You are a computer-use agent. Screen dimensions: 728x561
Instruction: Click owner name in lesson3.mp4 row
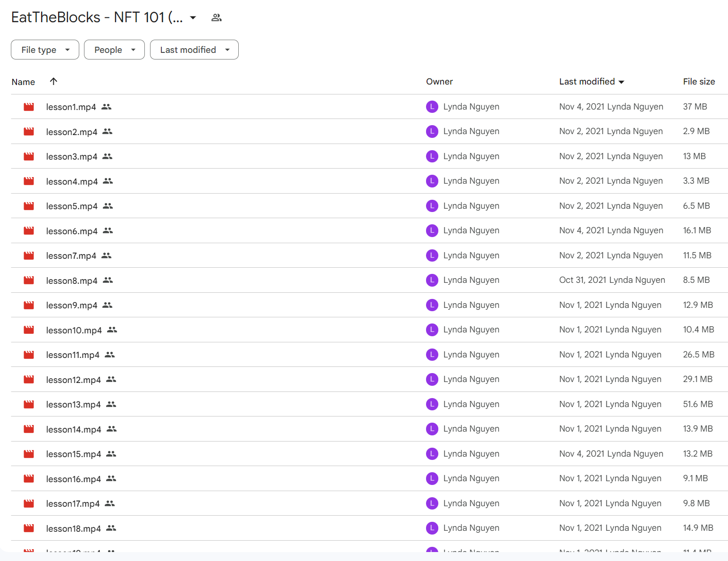click(x=471, y=156)
